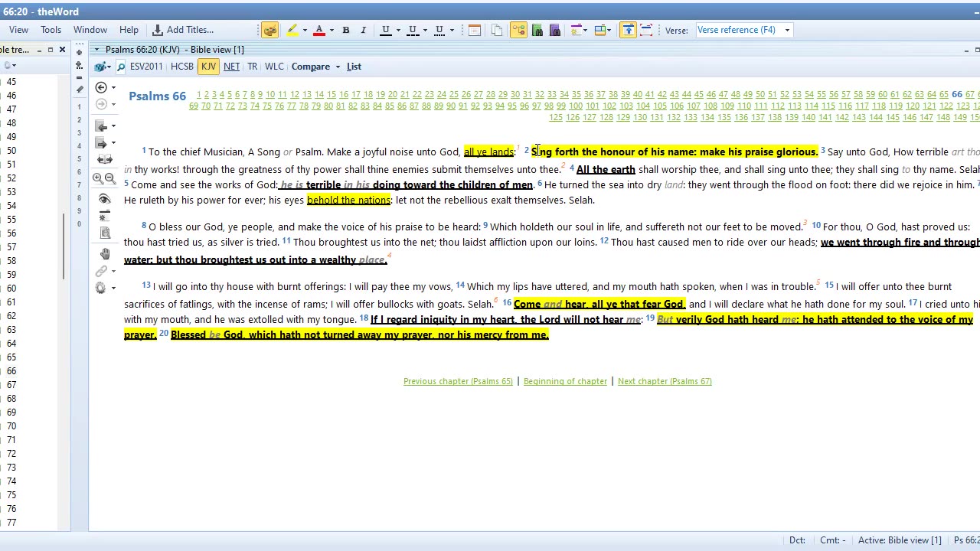Apply the yellow highlighter
The image size is (980, 551).
tap(292, 30)
